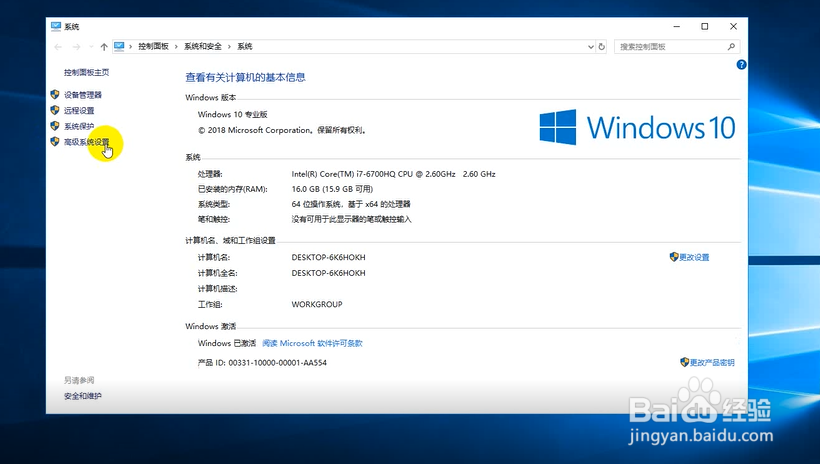Select the Windows 10 专业版 edition text
The width and height of the screenshot is (820, 464).
point(233,114)
